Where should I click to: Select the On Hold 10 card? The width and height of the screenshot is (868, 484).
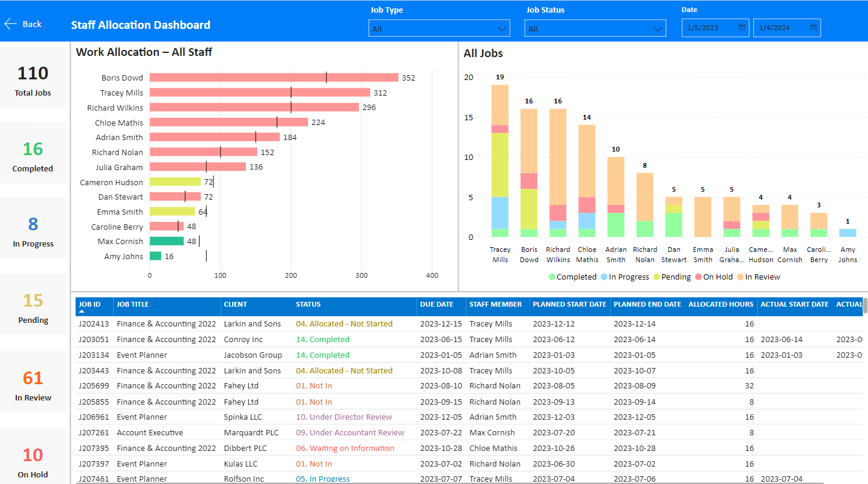pyautogui.click(x=33, y=457)
